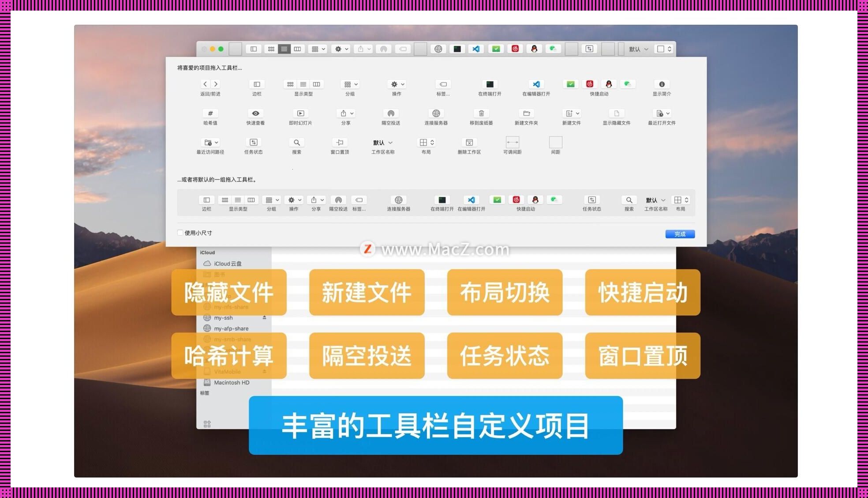Image resolution: width=868 pixels, height=498 pixels.
Task: Enable the 使用小尺寸 checkbox
Action: click(x=180, y=233)
